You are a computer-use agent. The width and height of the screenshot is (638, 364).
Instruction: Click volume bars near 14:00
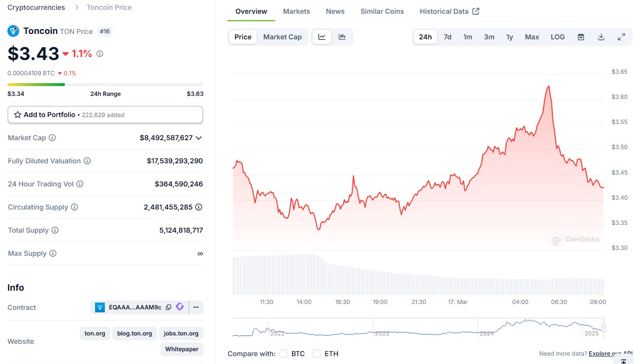(x=304, y=274)
